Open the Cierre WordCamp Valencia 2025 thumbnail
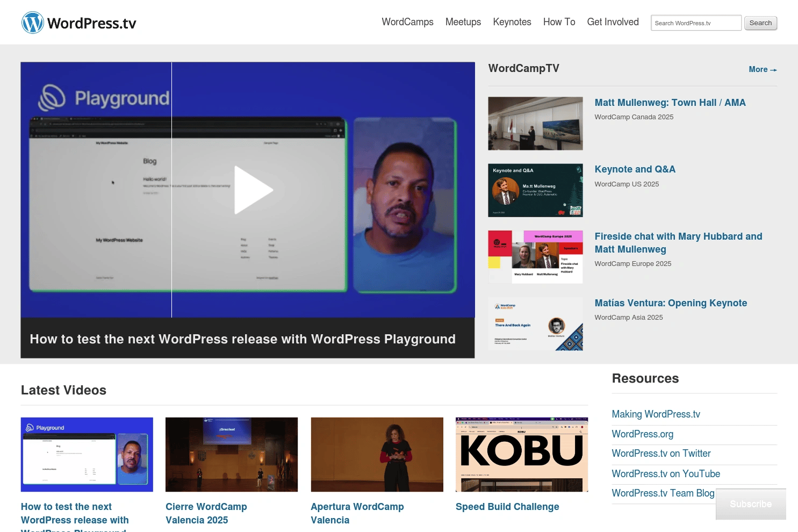This screenshot has height=532, width=798. [232, 454]
